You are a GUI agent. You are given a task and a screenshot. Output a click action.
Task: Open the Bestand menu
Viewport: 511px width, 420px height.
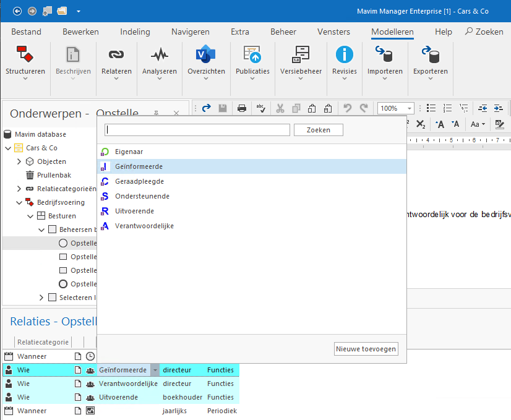(26, 32)
